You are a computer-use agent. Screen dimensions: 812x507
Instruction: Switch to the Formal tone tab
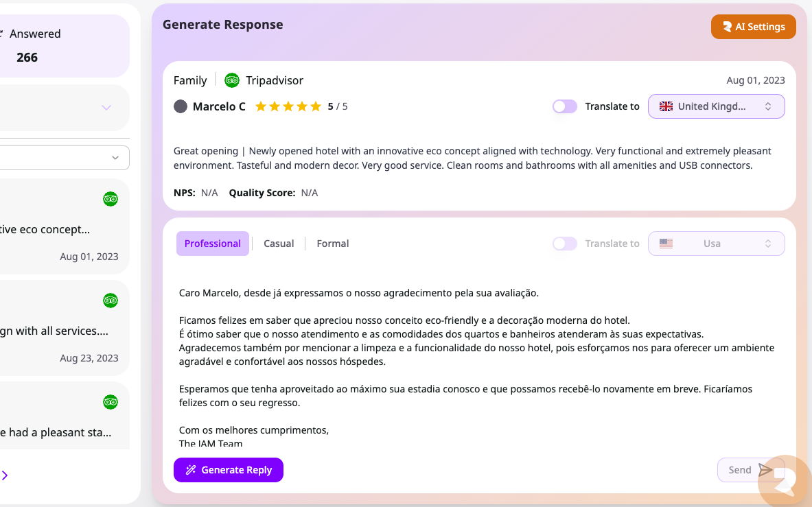pos(332,244)
